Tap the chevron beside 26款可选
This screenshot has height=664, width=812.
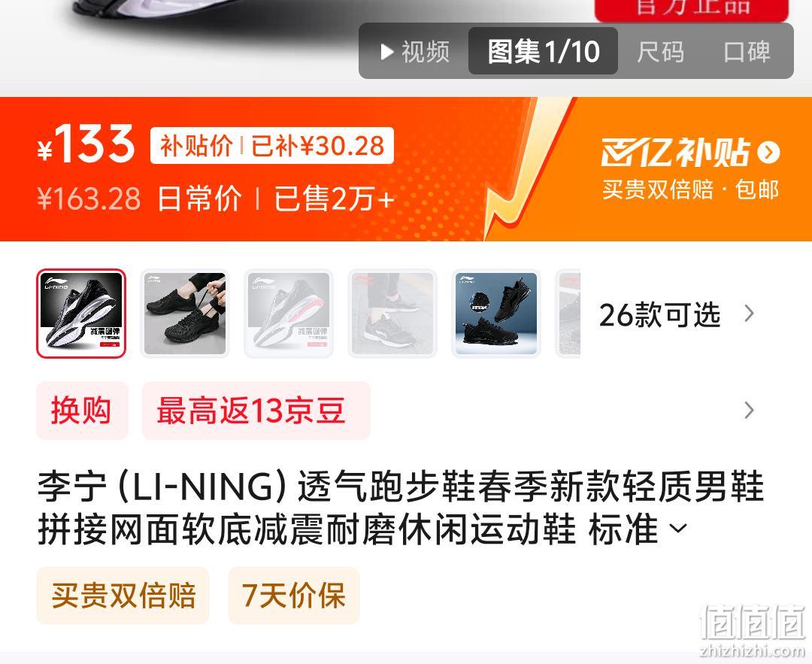[749, 314]
